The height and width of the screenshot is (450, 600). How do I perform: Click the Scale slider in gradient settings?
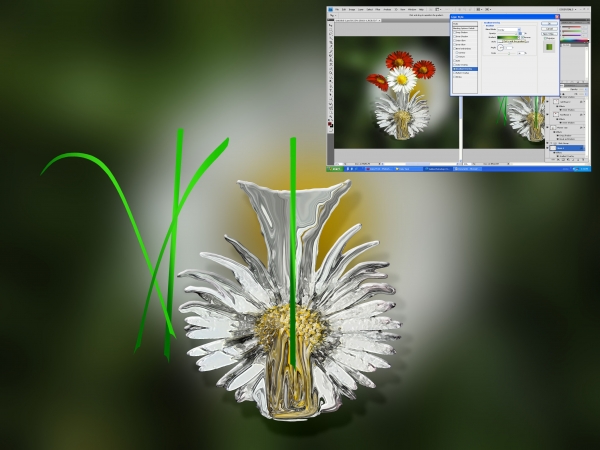(507, 54)
